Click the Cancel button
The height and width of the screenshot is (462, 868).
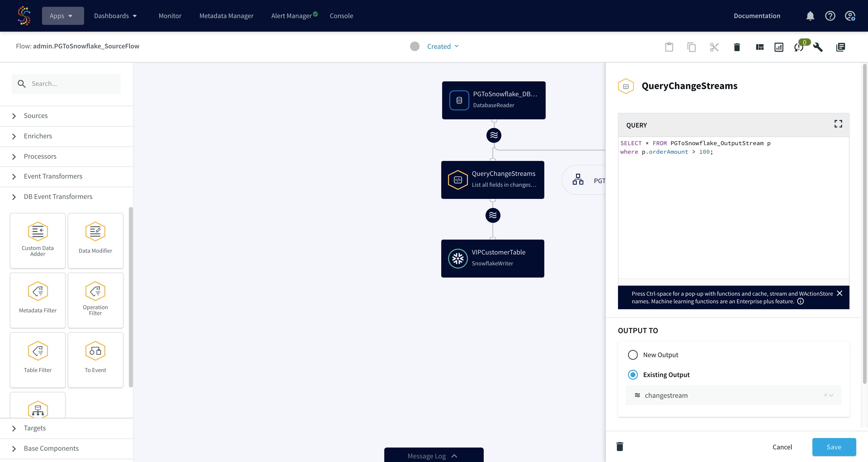pos(782,447)
